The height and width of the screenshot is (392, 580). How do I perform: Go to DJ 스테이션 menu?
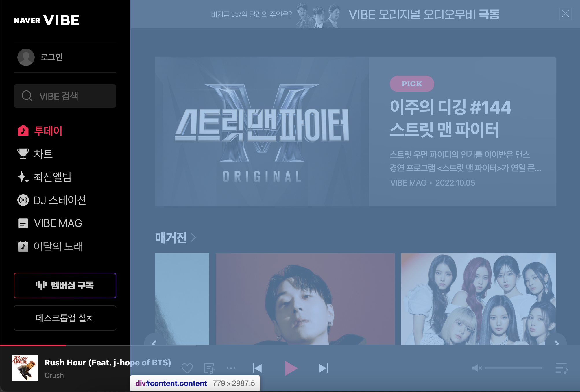pos(60,200)
